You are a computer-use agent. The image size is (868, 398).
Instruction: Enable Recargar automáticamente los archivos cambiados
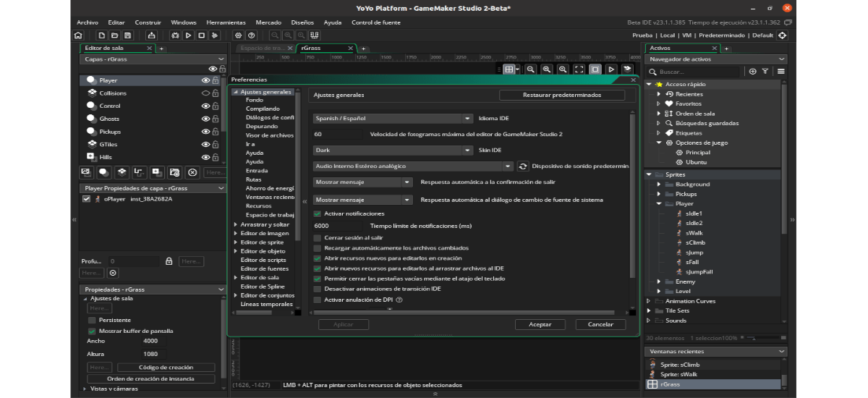pos(318,247)
